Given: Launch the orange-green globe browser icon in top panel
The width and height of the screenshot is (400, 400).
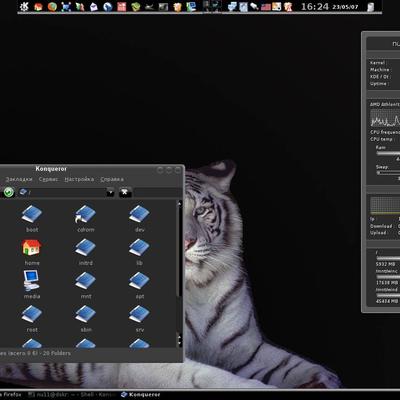Looking at the screenshot, I should (x=52, y=7).
